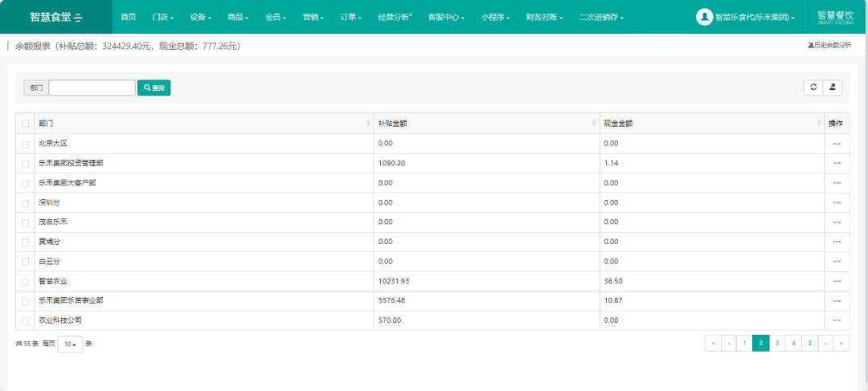Screen dimensions: 868x391
Task: Expand the 财务对账 menu dropdown
Action: point(545,17)
